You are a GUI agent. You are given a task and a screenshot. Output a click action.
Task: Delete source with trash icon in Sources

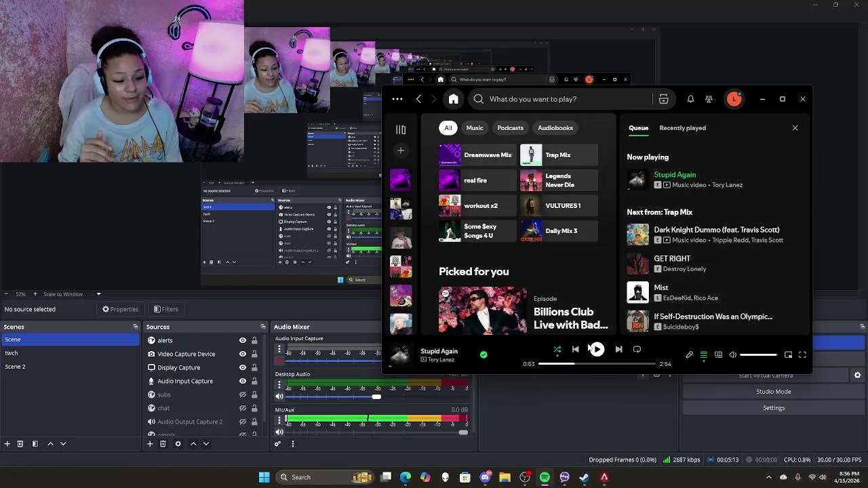(163, 444)
